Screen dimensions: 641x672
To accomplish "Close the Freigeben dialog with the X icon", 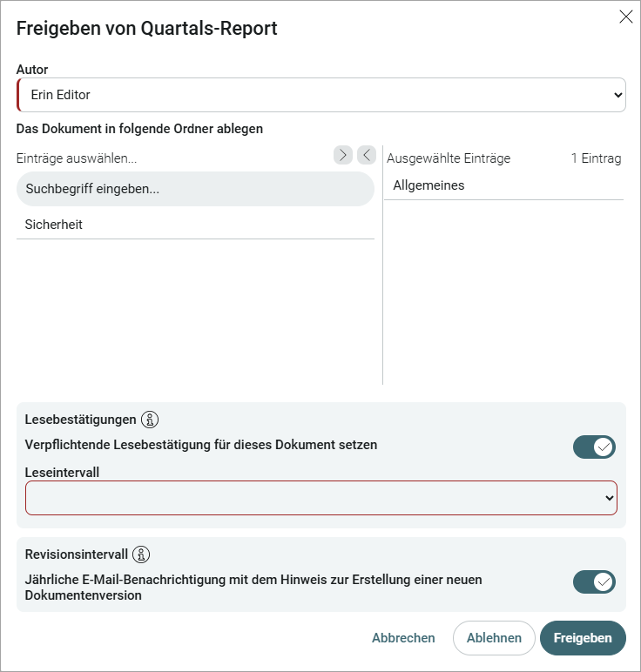I will coord(626,17).
